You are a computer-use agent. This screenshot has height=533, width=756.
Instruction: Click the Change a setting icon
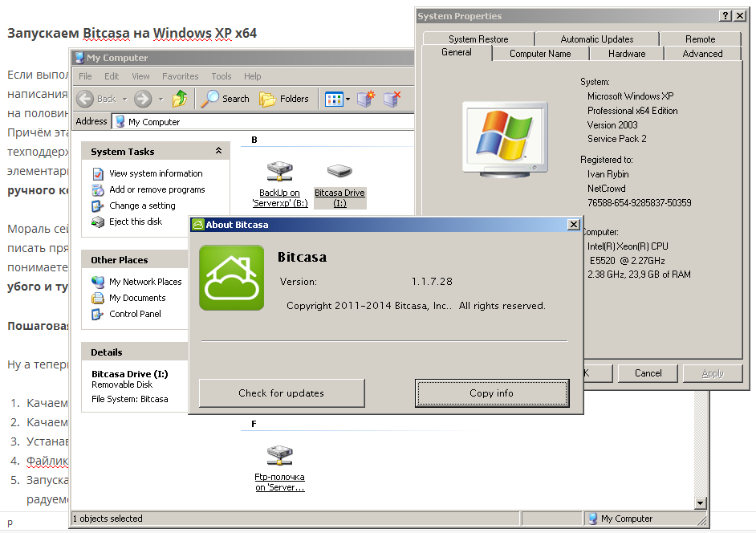coord(98,206)
